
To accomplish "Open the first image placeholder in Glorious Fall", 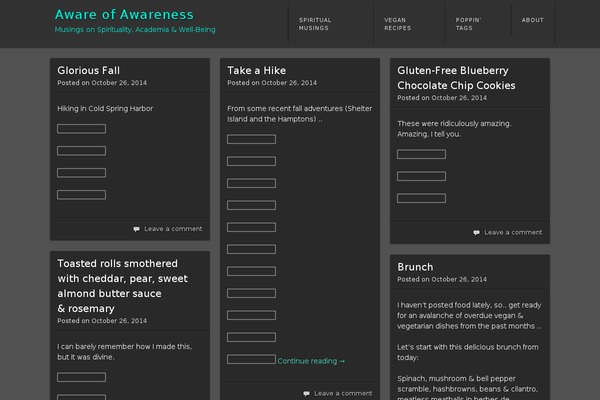I will 82,129.
